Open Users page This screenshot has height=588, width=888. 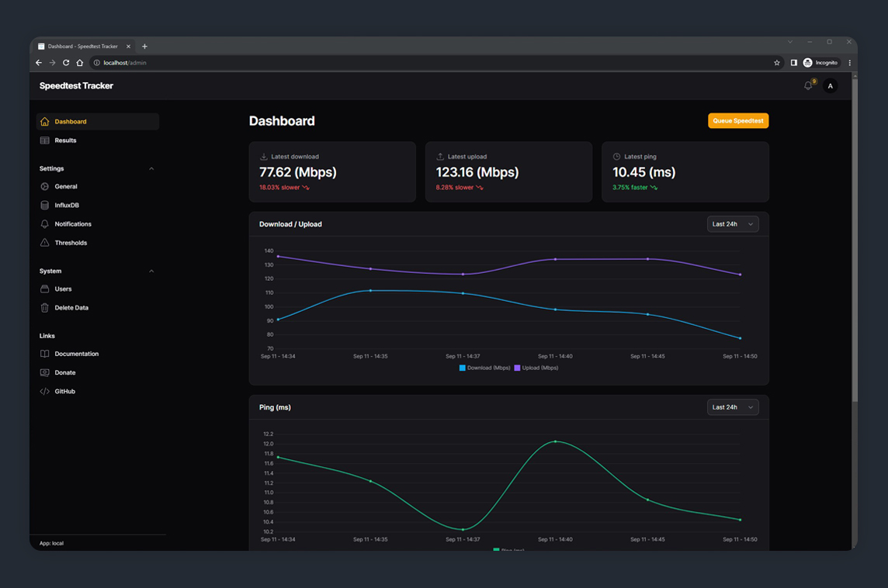pyautogui.click(x=97, y=289)
